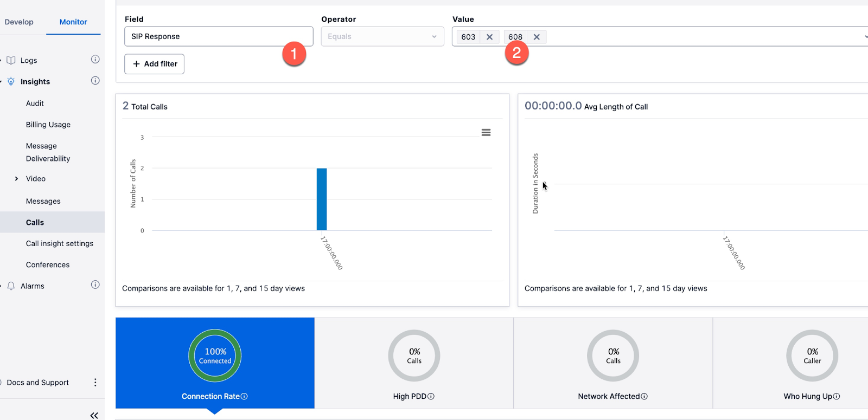
Task: Click the High PDD 0% Calls gauge
Action: [x=414, y=356]
